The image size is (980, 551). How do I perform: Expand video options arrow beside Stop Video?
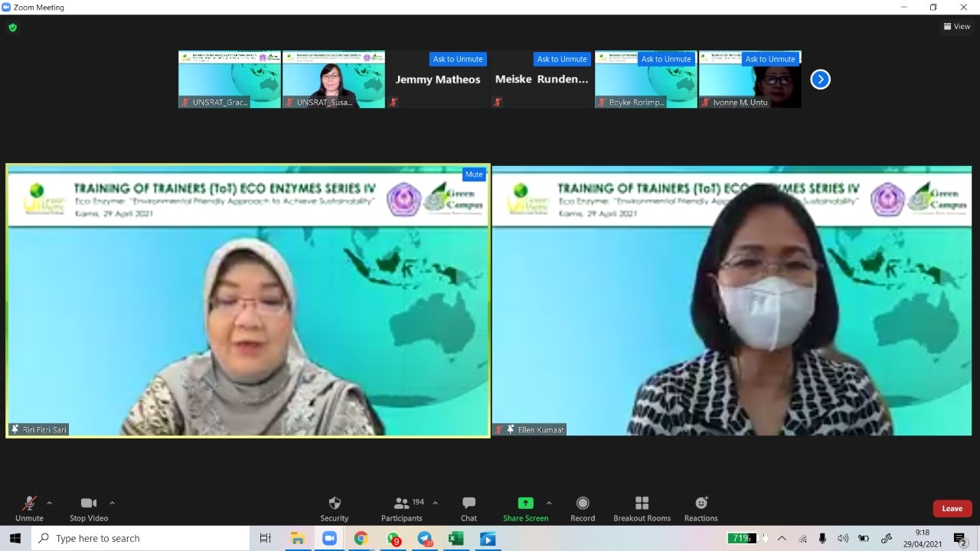112,503
